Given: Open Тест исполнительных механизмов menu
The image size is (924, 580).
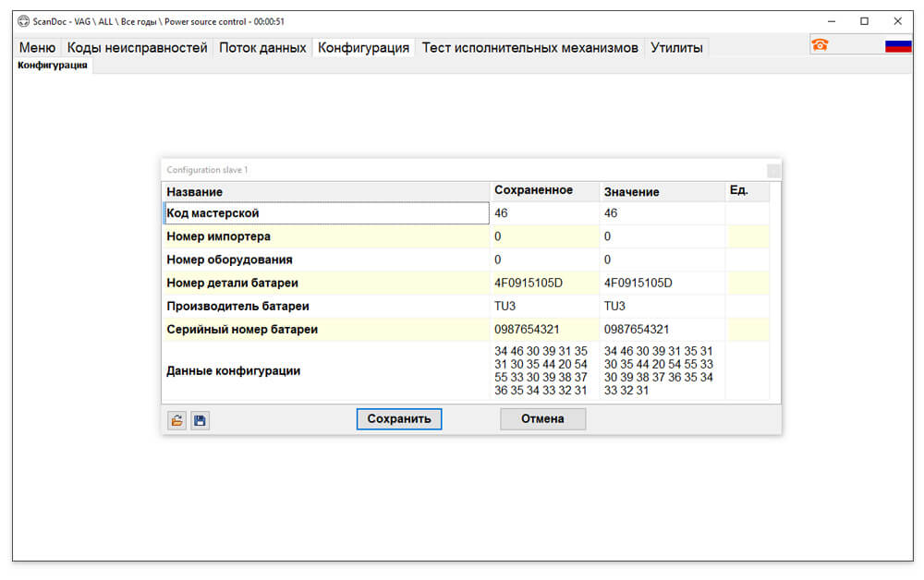Looking at the screenshot, I should [529, 48].
